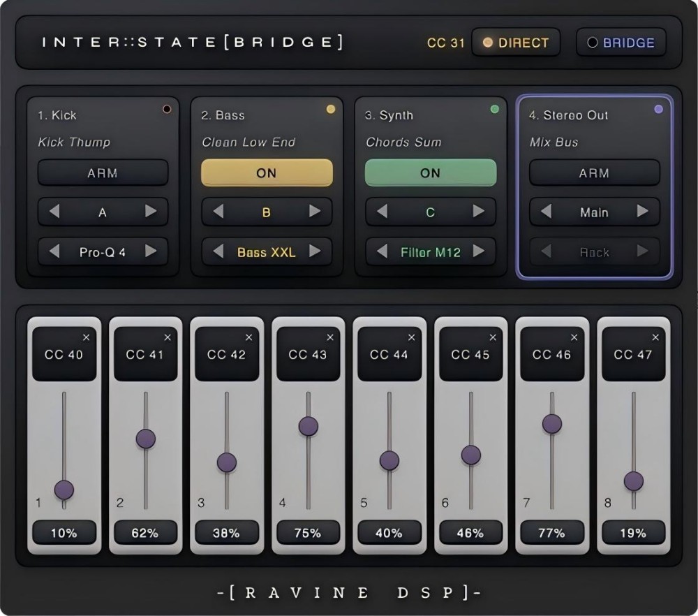Screen dimensions: 698x616
Task: Click next arrow beside B in Bass slot
Action: tap(315, 211)
